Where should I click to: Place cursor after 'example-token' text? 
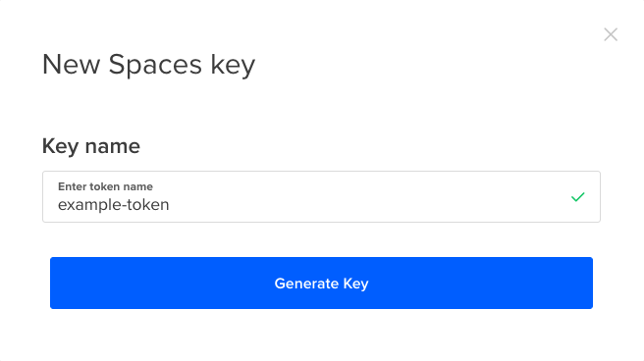click(x=171, y=205)
